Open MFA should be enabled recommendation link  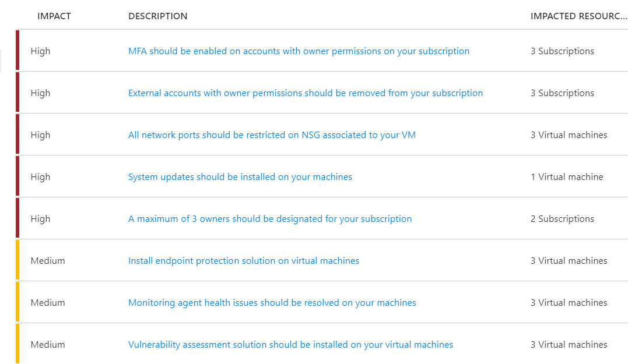pos(299,51)
